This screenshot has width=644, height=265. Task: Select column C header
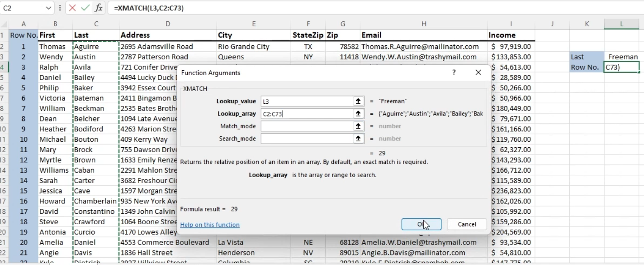[x=96, y=24]
